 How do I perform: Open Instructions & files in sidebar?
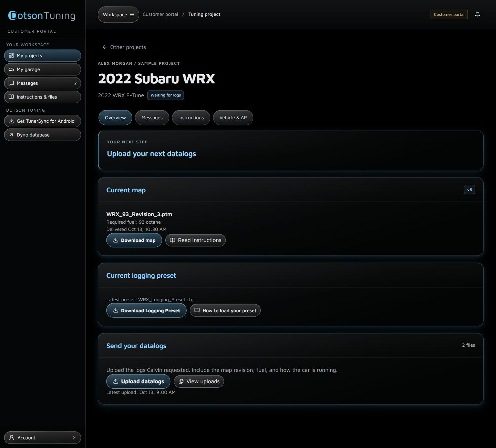pos(42,97)
